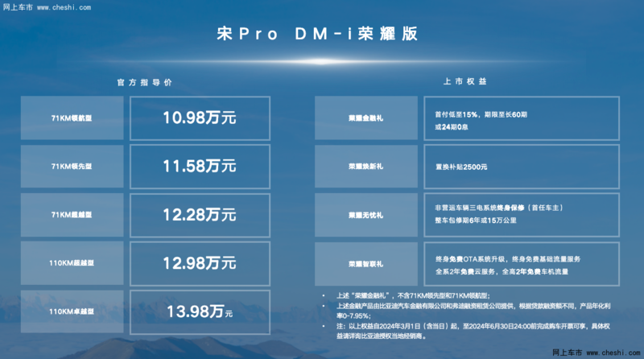Screen dimensions: 644x359
Task: Select the 官方指导价 heading
Action: 145,83
